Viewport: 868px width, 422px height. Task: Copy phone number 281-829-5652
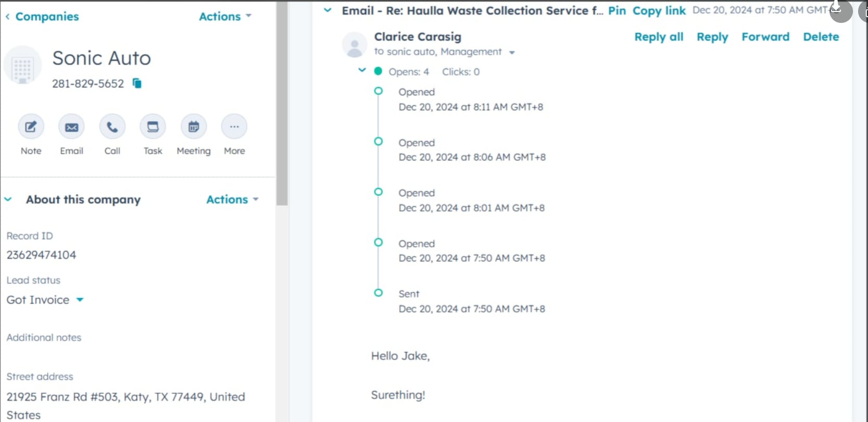pyautogui.click(x=137, y=83)
